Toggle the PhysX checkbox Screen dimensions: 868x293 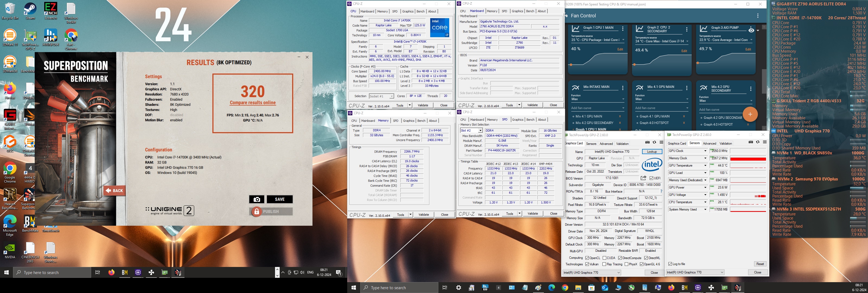626,264
